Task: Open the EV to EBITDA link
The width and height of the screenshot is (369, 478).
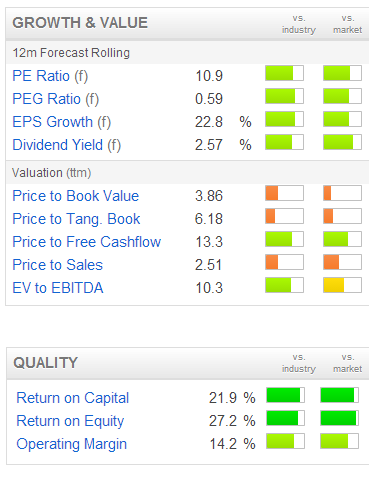Action: click(x=58, y=288)
